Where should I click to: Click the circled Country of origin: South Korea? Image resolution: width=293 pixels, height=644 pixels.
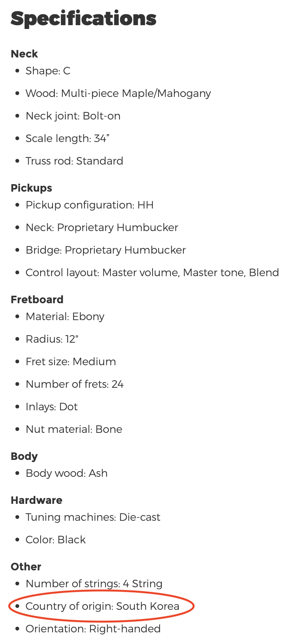coord(103,606)
